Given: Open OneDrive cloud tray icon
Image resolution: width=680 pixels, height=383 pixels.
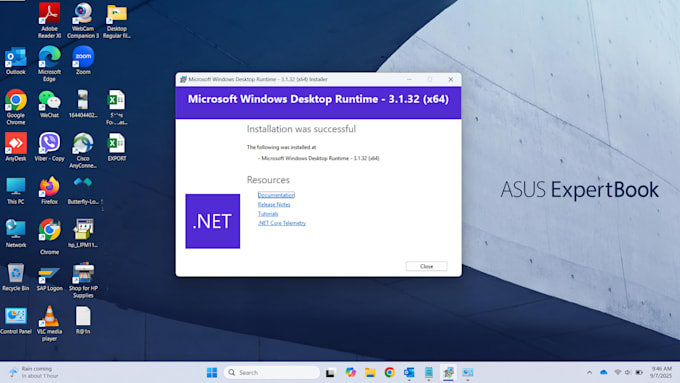Looking at the screenshot, I should click(604, 373).
